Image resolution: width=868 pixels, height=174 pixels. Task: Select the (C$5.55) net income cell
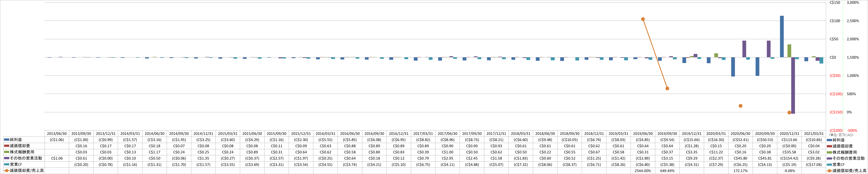coord(325,140)
